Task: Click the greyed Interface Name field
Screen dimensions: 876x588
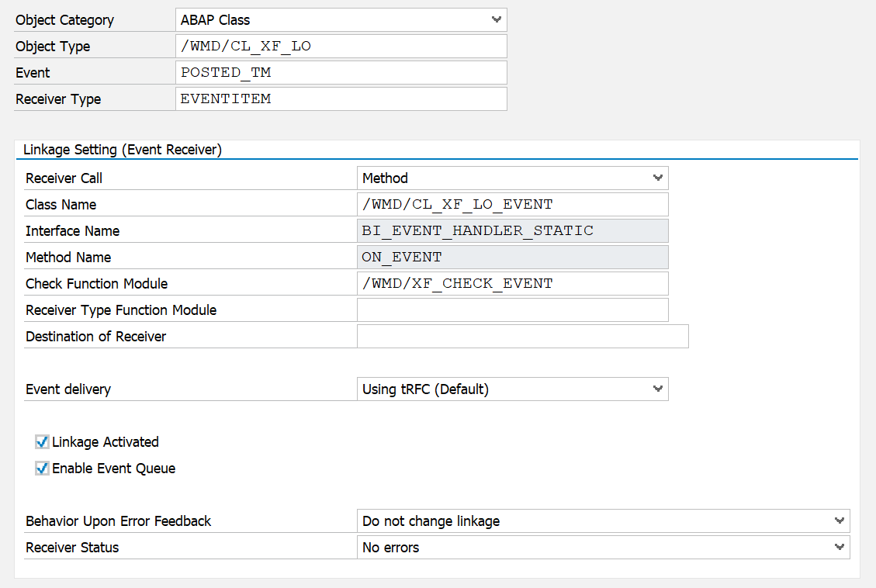Action: [x=512, y=231]
